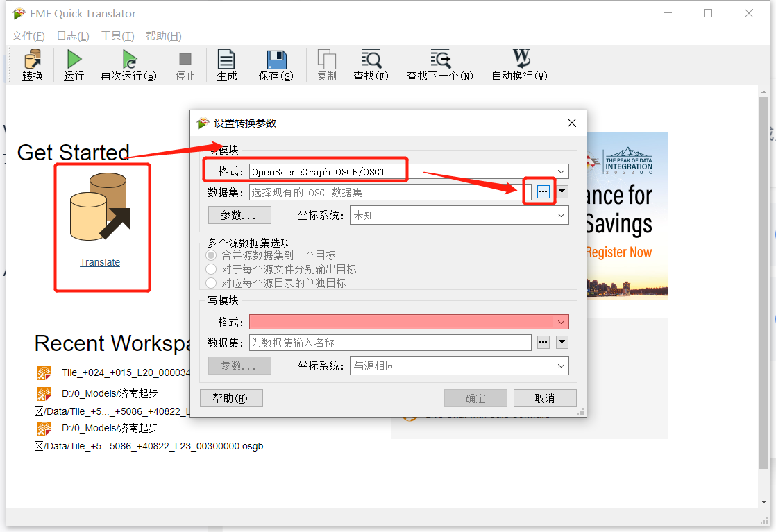Viewport: 776px width, 532px height.
Task: Click the 生成 generate icon
Action: point(227,65)
